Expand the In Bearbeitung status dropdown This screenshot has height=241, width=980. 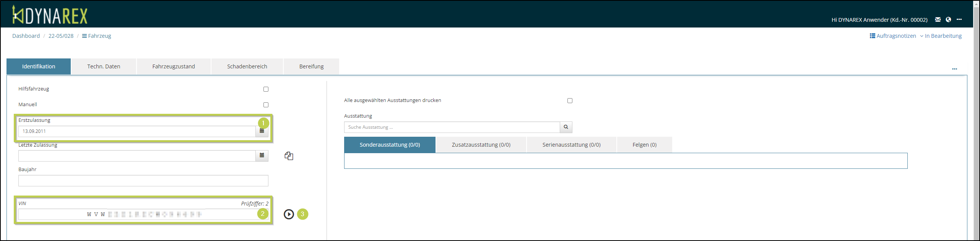tap(941, 36)
